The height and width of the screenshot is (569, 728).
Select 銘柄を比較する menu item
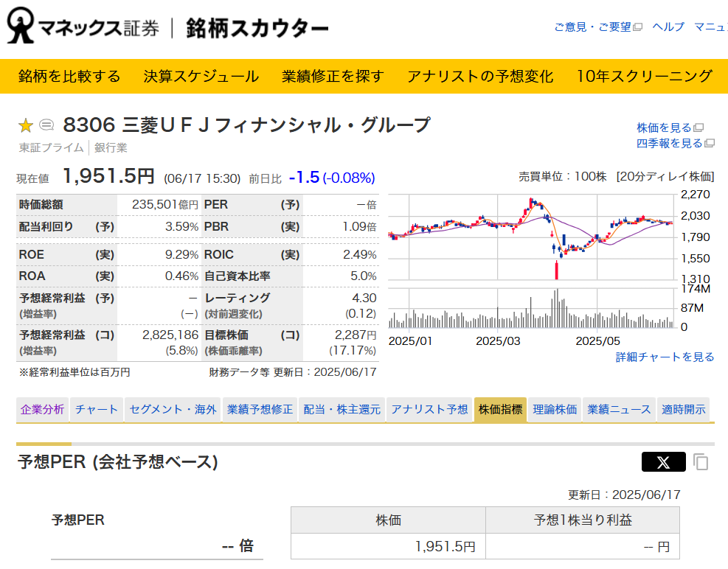coord(69,76)
